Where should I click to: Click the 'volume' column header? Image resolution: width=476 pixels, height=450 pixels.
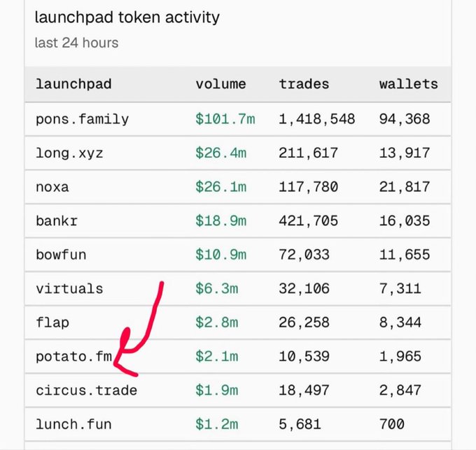[220, 85]
